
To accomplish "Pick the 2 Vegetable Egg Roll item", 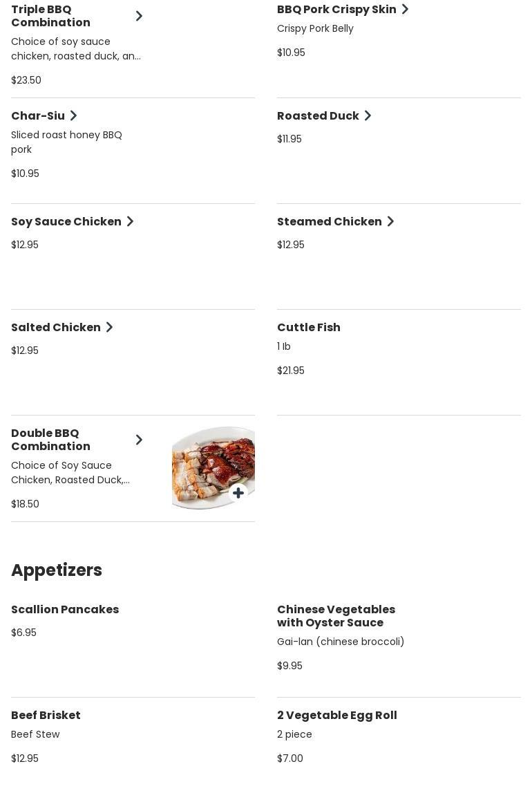I will tap(336, 715).
